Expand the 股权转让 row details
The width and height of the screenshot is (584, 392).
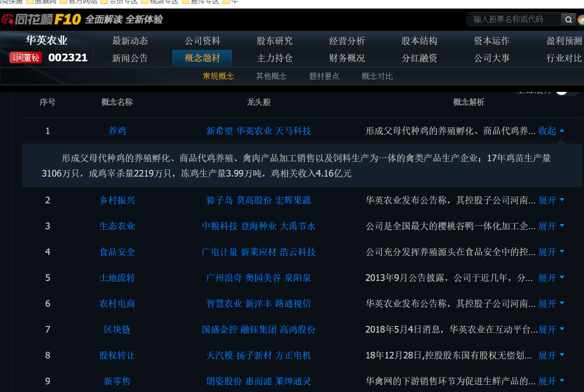(x=552, y=355)
